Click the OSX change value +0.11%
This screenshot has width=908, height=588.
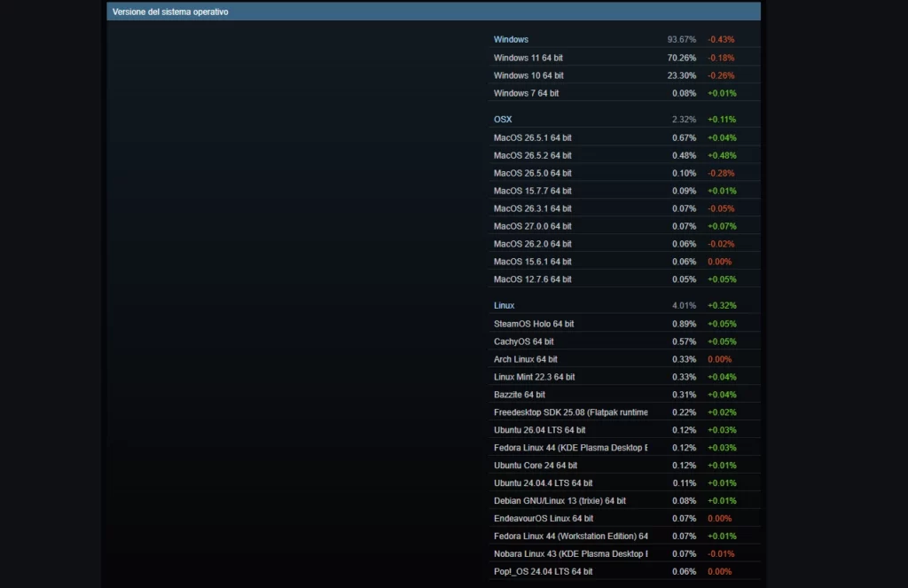[722, 120]
